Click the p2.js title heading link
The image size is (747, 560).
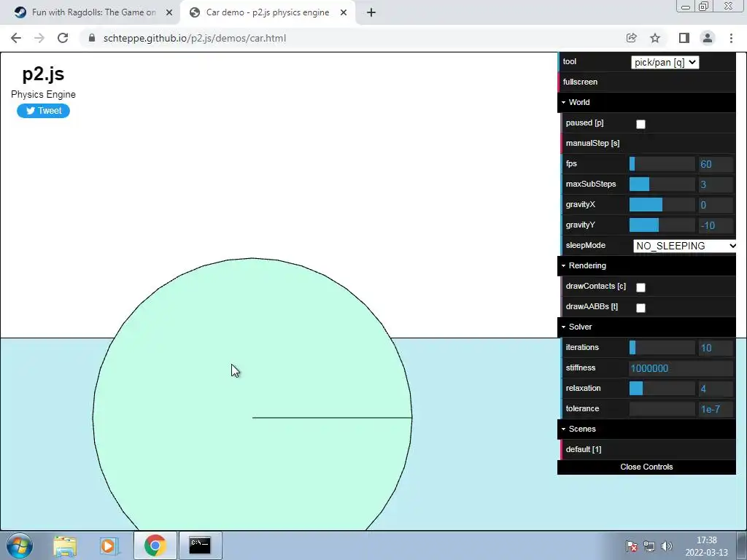pos(43,74)
